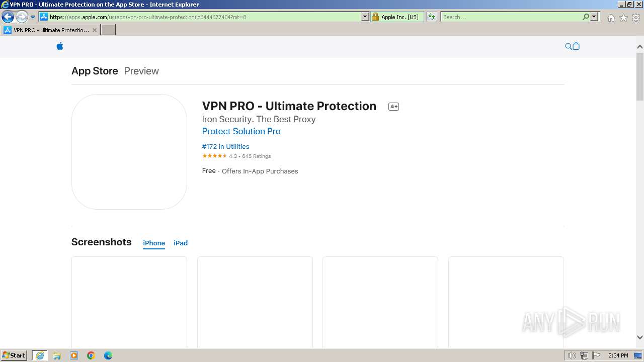Launch Chrome from the taskbar
The height and width of the screenshot is (362, 644).
point(91,355)
